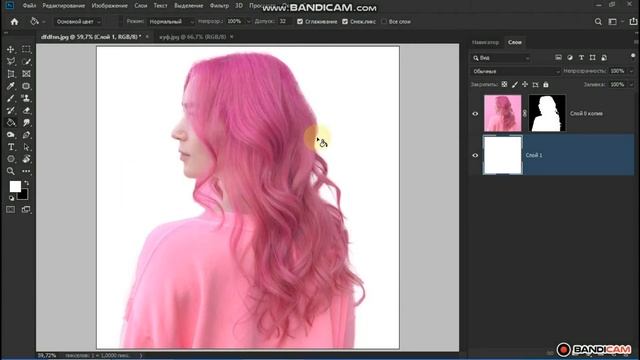Click the Home button in options bar
The image size is (640, 360).
[x=14, y=22]
